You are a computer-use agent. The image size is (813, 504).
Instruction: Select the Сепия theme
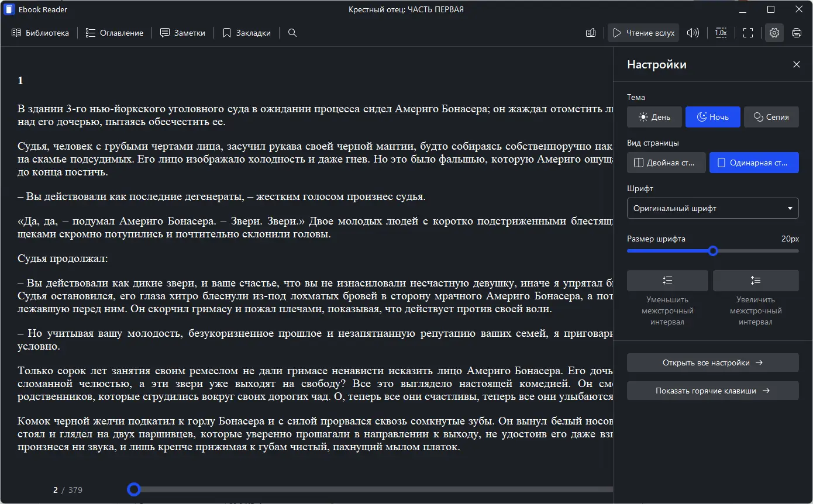tap(771, 116)
